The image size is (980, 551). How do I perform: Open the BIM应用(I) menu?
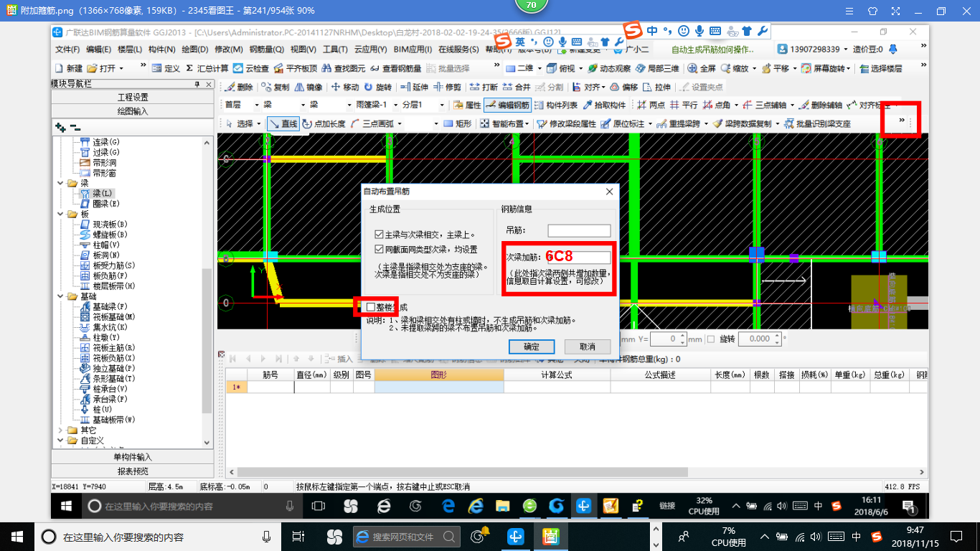pos(413,50)
